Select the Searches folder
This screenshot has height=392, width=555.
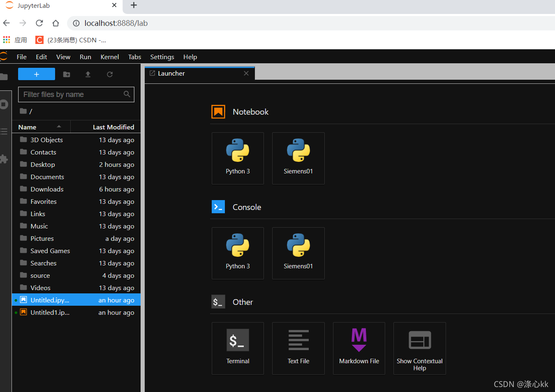76,263
